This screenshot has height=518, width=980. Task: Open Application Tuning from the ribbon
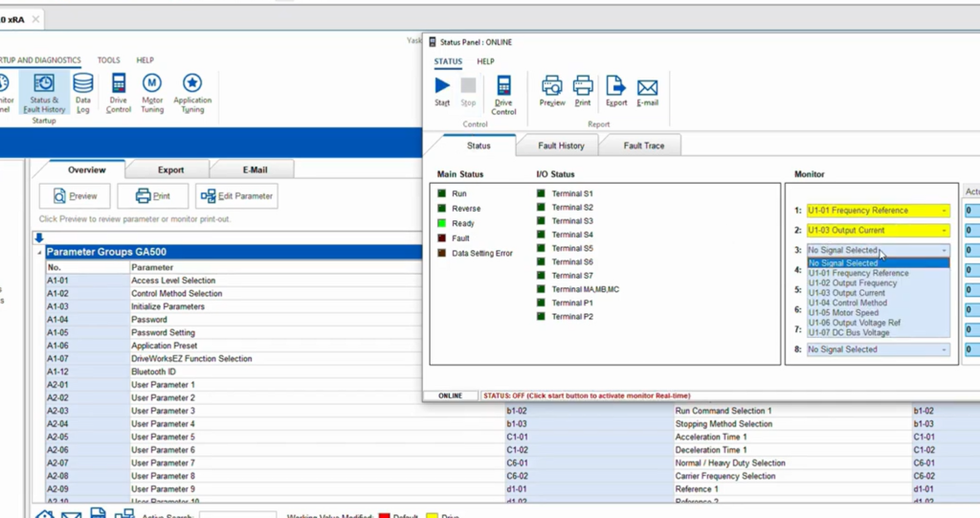tap(192, 91)
